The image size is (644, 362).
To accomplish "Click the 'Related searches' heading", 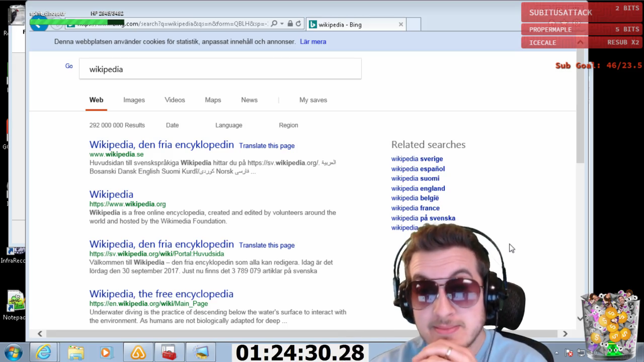I will [x=428, y=145].
